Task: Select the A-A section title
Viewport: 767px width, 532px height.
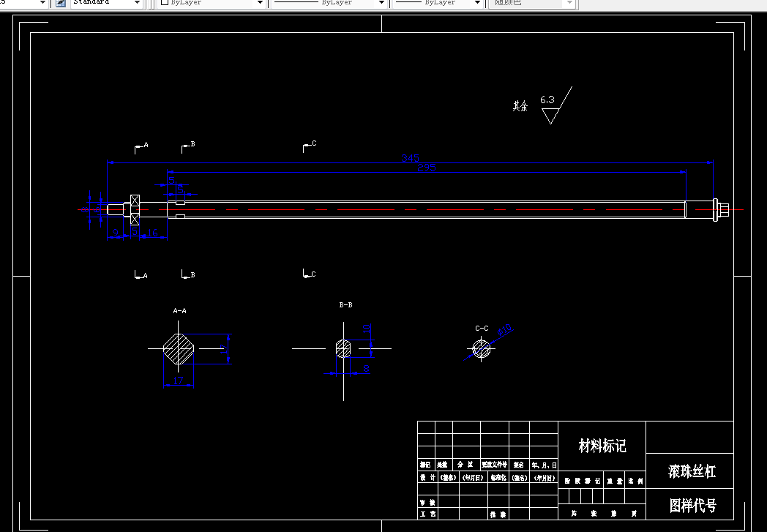Action: coord(179,310)
